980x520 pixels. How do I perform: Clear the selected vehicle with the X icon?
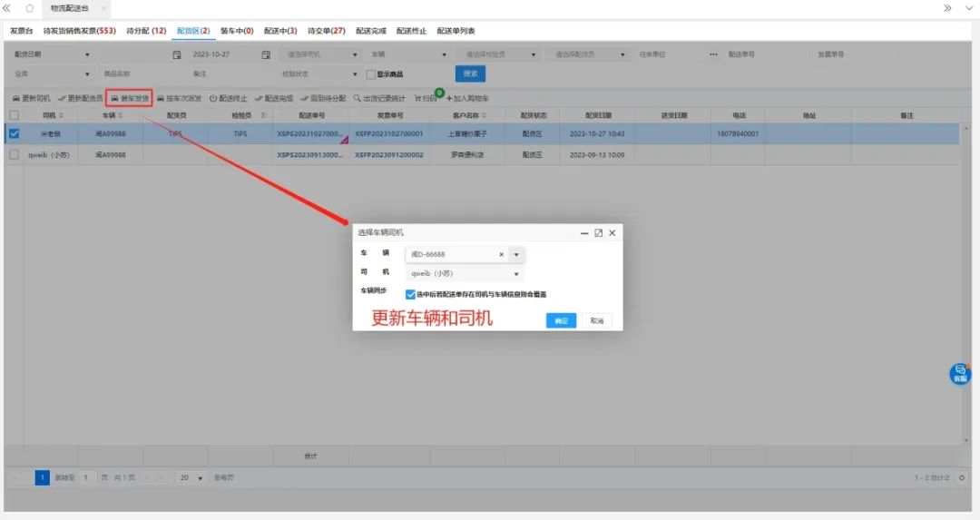501,255
